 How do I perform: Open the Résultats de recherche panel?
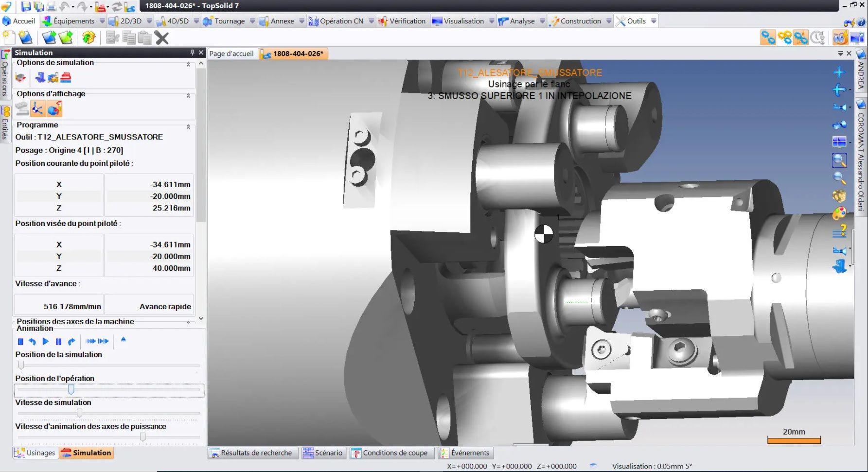[251, 453]
